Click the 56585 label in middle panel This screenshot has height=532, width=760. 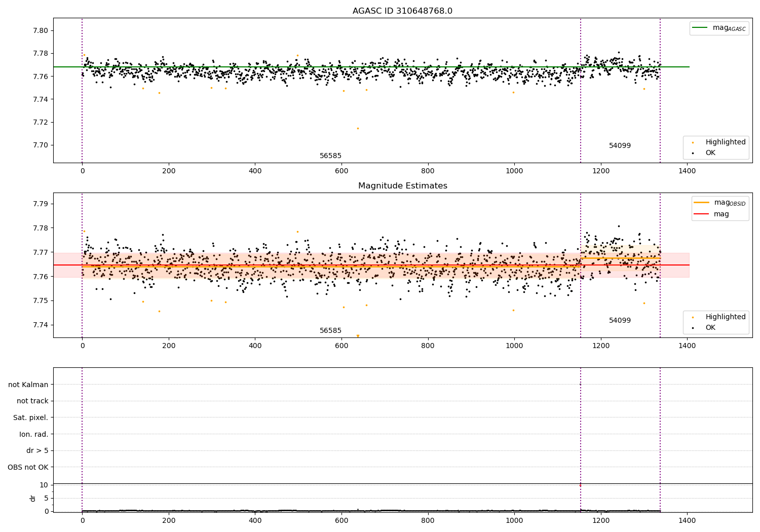pyautogui.click(x=330, y=330)
